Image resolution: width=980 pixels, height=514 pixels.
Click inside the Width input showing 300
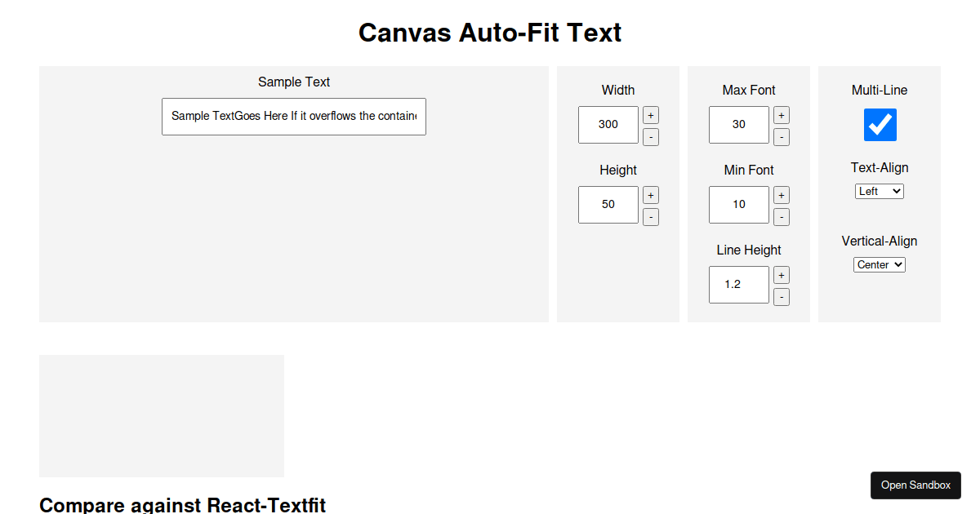tap(608, 124)
